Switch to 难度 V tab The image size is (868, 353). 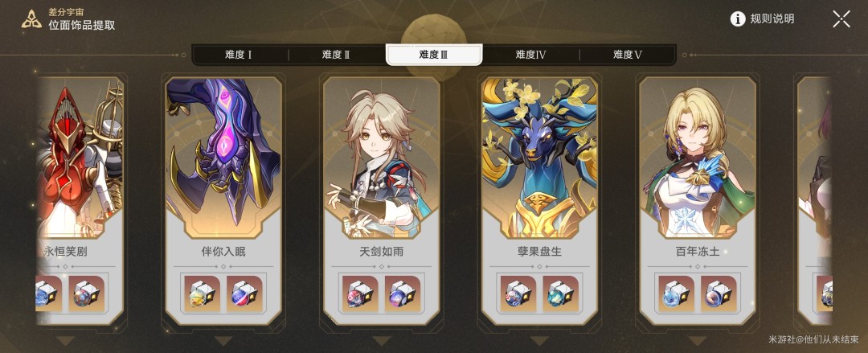628,55
